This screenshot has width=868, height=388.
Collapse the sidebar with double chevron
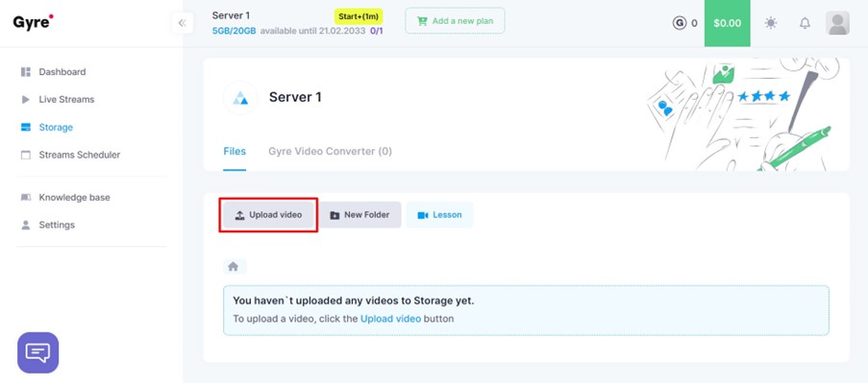tap(182, 23)
